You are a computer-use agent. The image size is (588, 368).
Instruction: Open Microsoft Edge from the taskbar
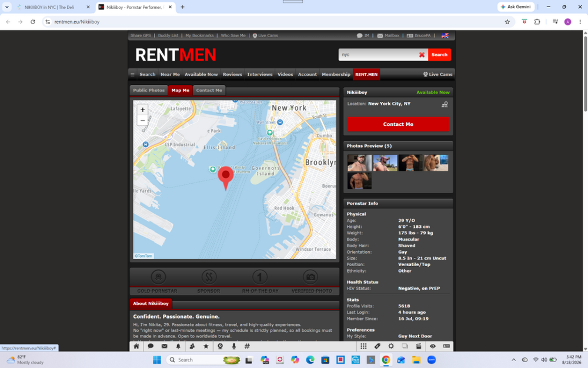pyautogui.click(x=310, y=360)
